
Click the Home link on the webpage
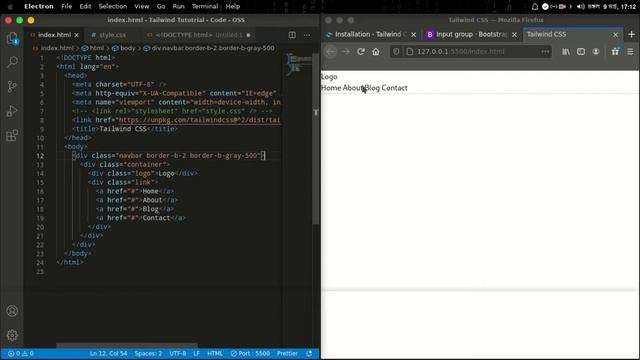click(331, 88)
